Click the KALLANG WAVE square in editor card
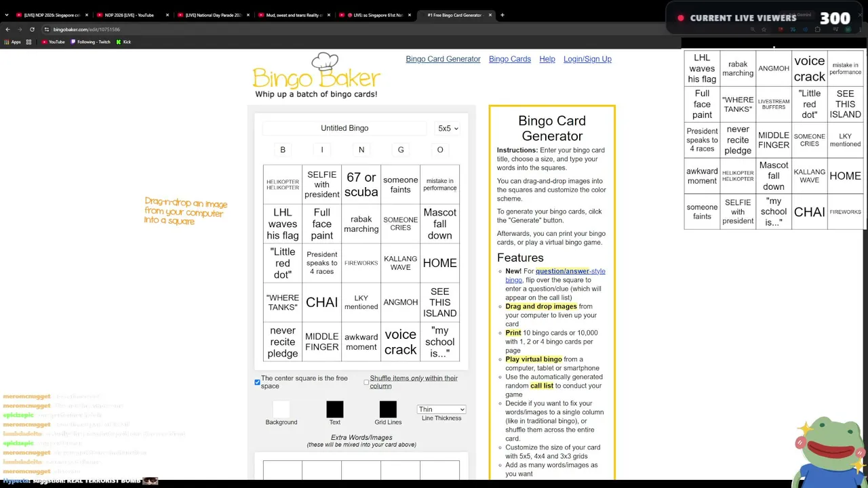 401,263
